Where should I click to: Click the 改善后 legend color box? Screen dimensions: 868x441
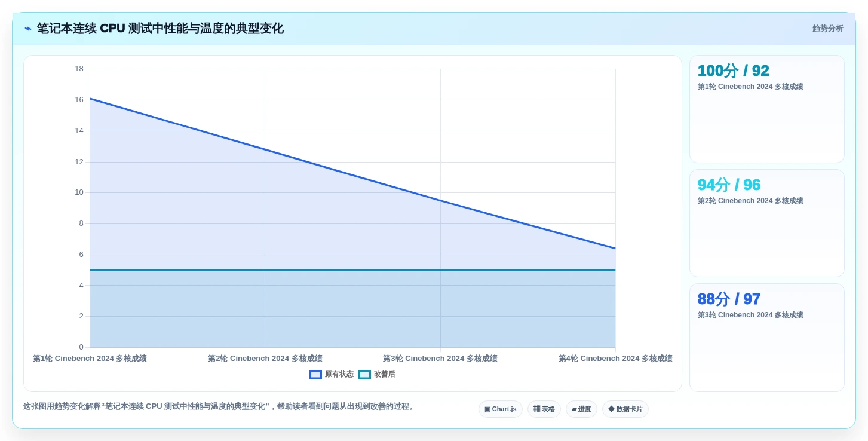(x=364, y=375)
